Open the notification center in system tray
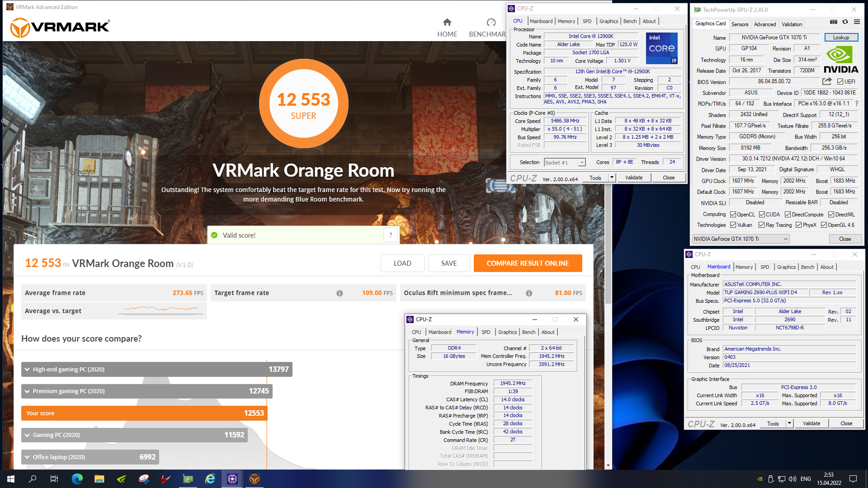Viewport: 868px width, 488px height. click(x=853, y=479)
